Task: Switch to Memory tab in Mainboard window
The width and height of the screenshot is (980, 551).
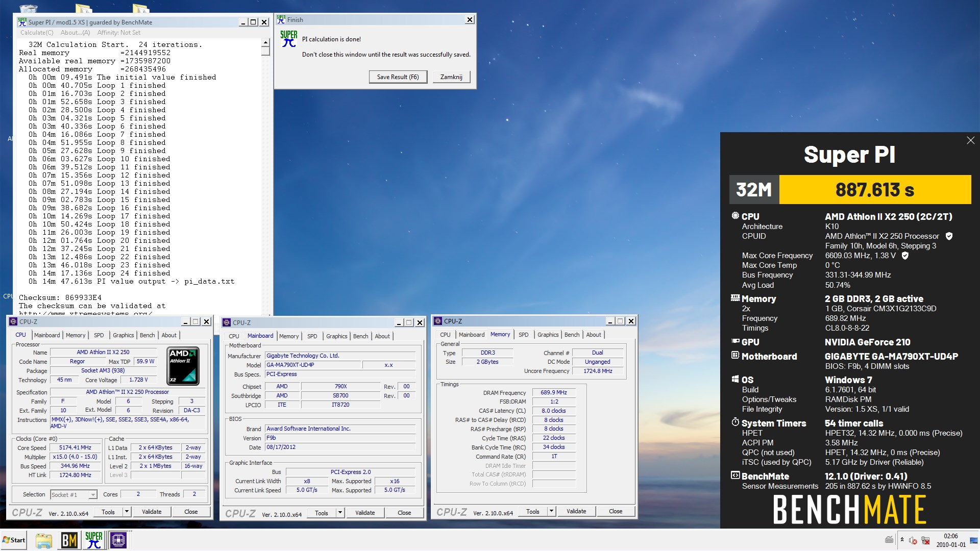Action: (289, 336)
